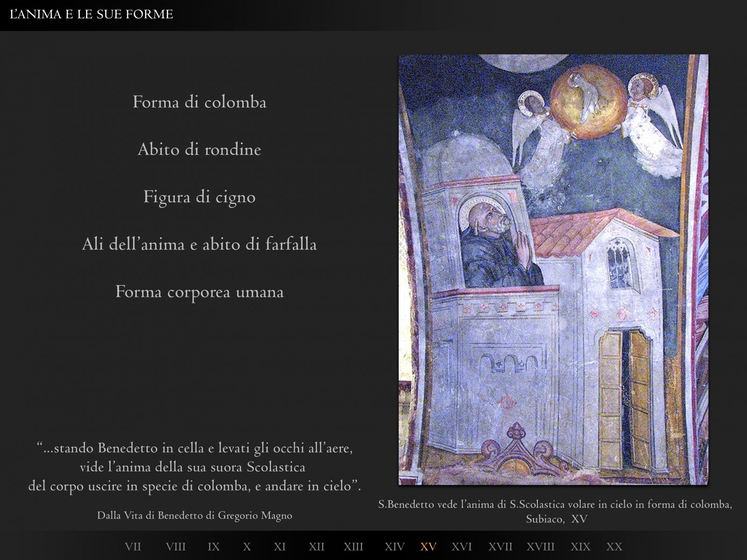Go to chapter XII in bottom navigation
747x560 pixels.
(x=317, y=546)
